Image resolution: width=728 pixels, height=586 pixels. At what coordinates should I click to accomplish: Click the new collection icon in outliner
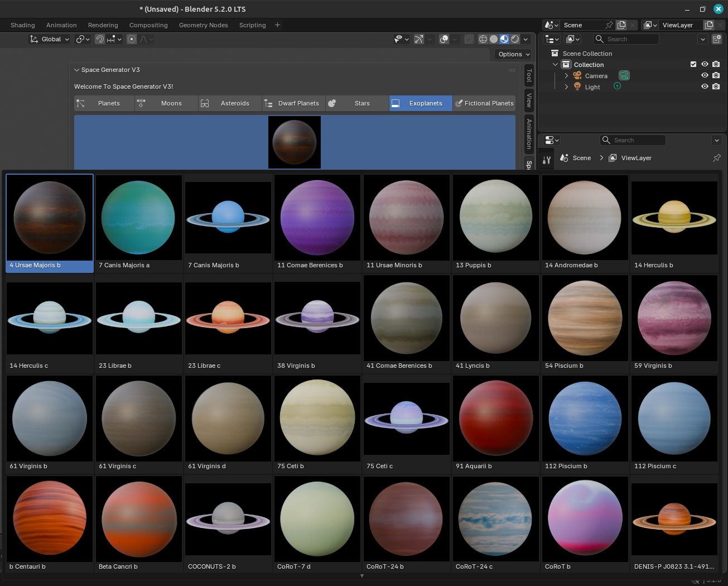click(x=717, y=39)
